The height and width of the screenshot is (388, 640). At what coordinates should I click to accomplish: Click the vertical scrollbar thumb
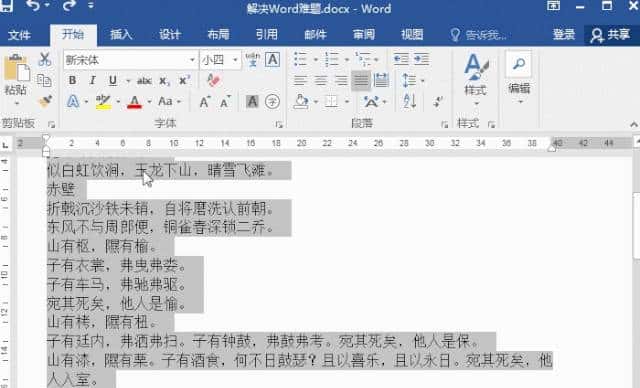[x=637, y=225]
